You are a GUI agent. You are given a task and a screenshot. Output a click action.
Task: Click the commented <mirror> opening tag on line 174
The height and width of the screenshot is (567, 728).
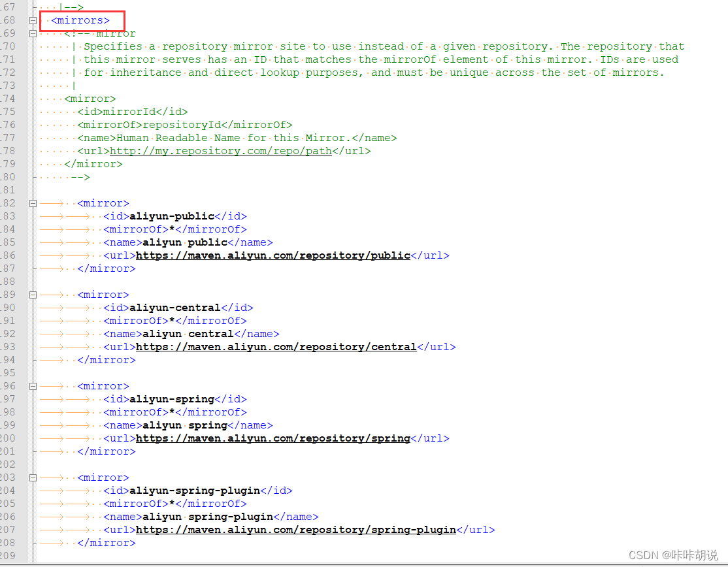point(90,99)
